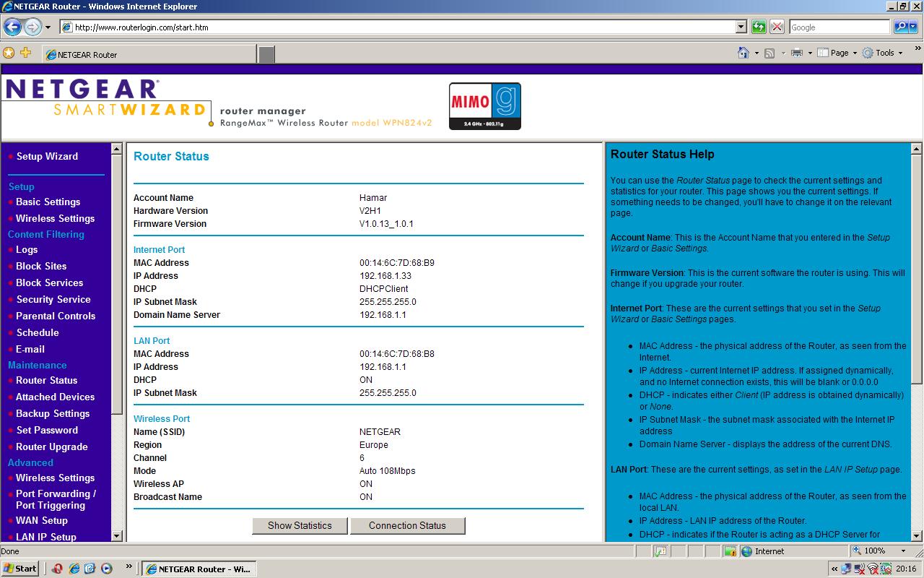Screen dimensions: 924x578
Task: Open the E-mail settings page
Action: (x=30, y=349)
